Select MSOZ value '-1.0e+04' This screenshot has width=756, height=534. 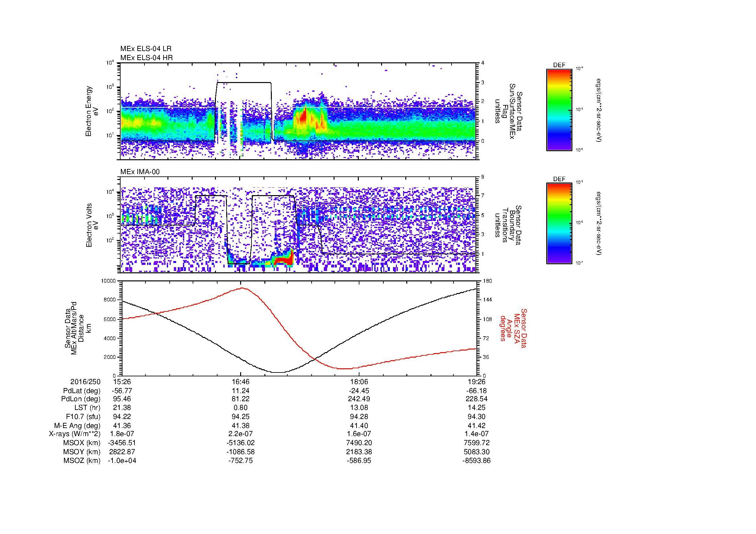tap(122, 461)
